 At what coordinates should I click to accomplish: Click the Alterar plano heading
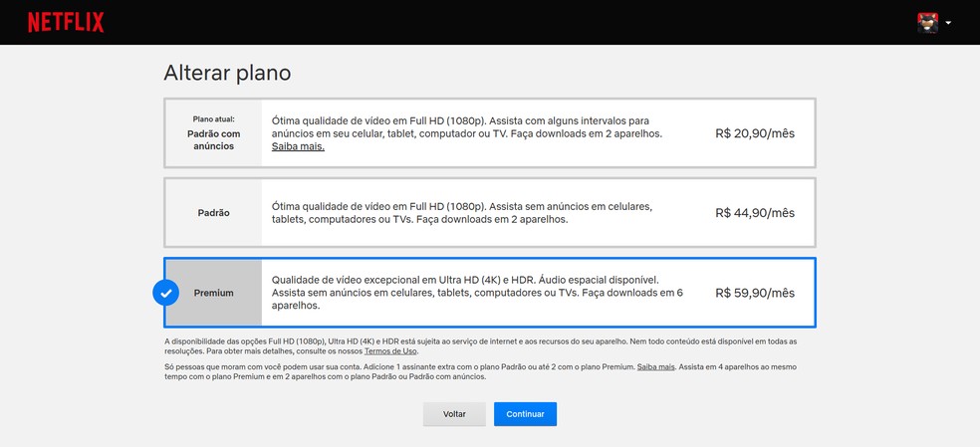coord(227,73)
